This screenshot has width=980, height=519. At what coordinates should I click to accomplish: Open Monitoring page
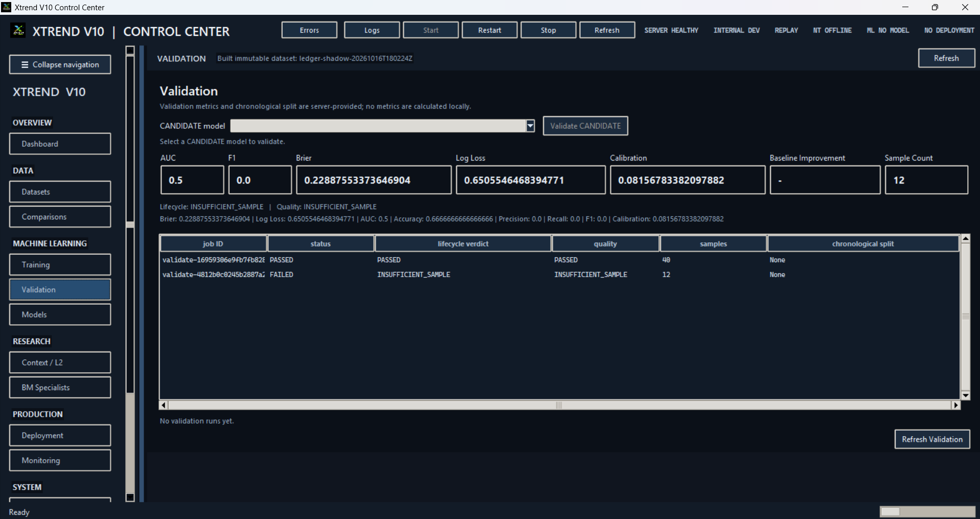coord(60,460)
